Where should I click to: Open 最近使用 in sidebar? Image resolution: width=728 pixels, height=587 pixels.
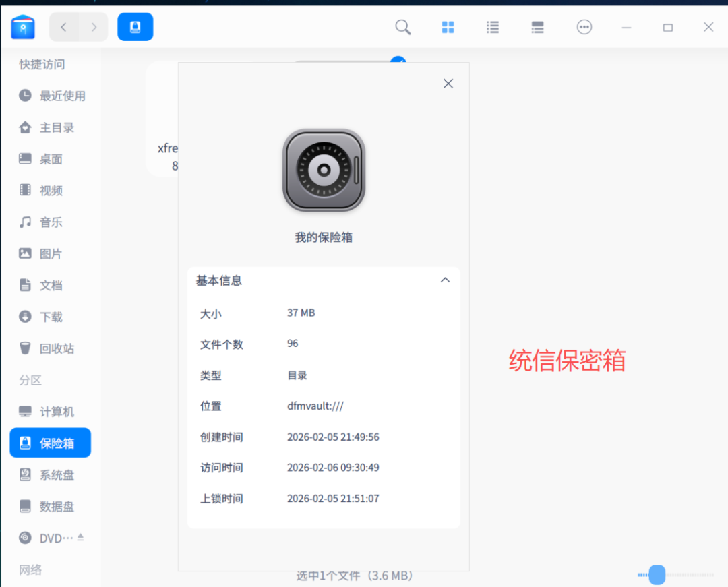51,96
